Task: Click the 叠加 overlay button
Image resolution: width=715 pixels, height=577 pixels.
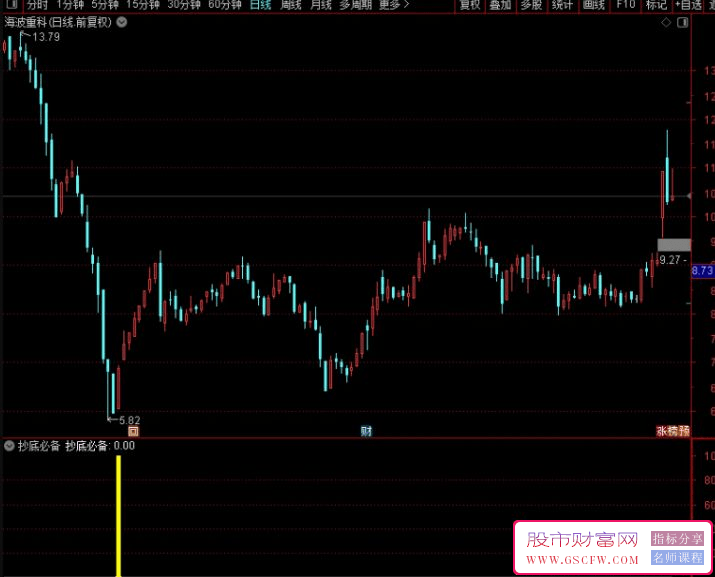Action: click(500, 5)
